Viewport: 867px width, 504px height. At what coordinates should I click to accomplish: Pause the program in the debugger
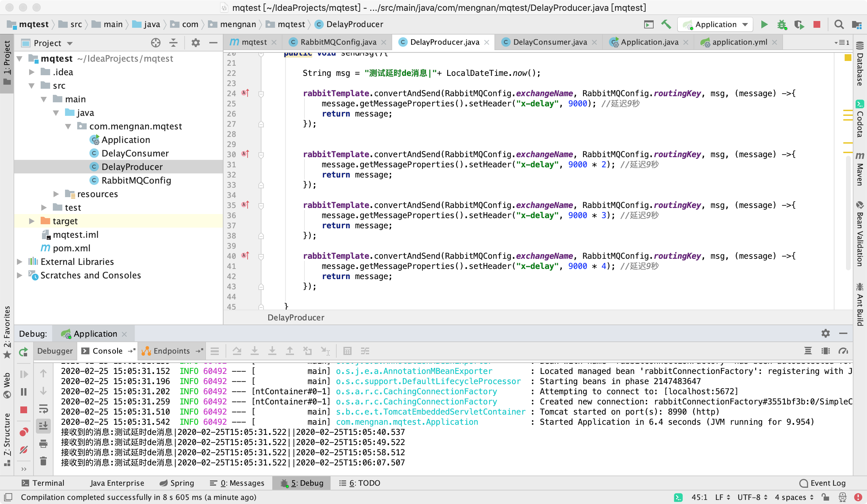tap(23, 392)
